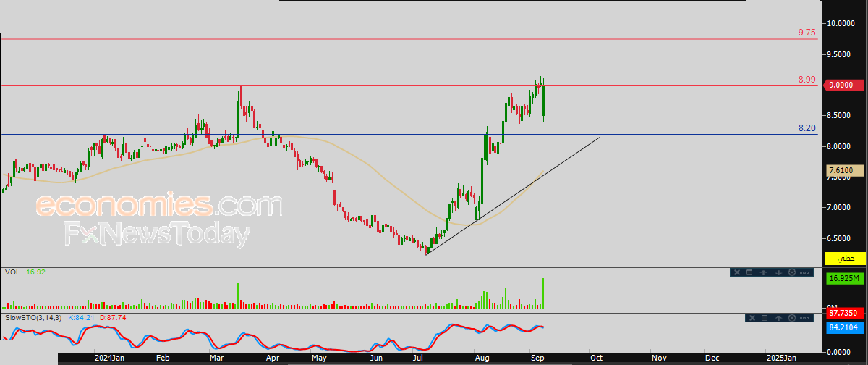The height and width of the screenshot is (365, 868).
Task: Click Dec on the time axis
Action: 712,358
